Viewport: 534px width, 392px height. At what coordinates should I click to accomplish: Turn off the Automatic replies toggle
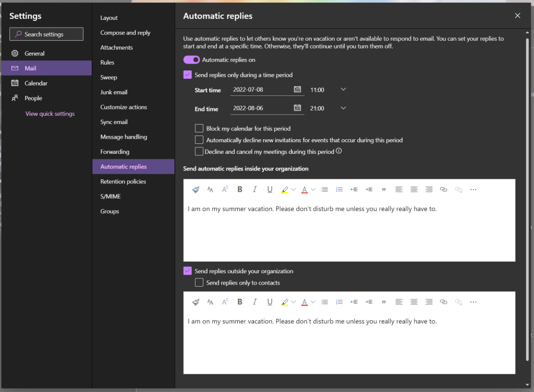tap(192, 60)
